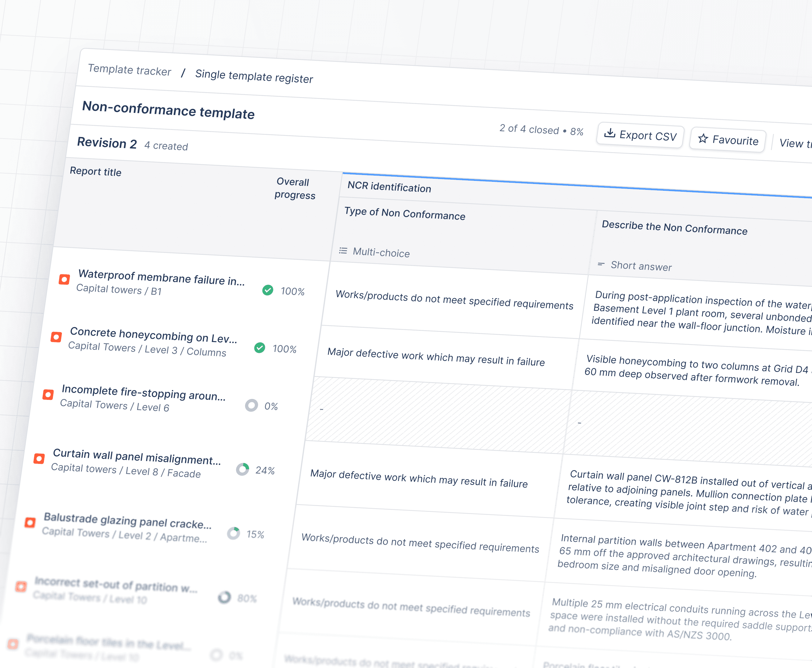Screen dimensions: 812x668
Task: Select the red report icon next to Concrete honeycombing
Action: [57, 337]
